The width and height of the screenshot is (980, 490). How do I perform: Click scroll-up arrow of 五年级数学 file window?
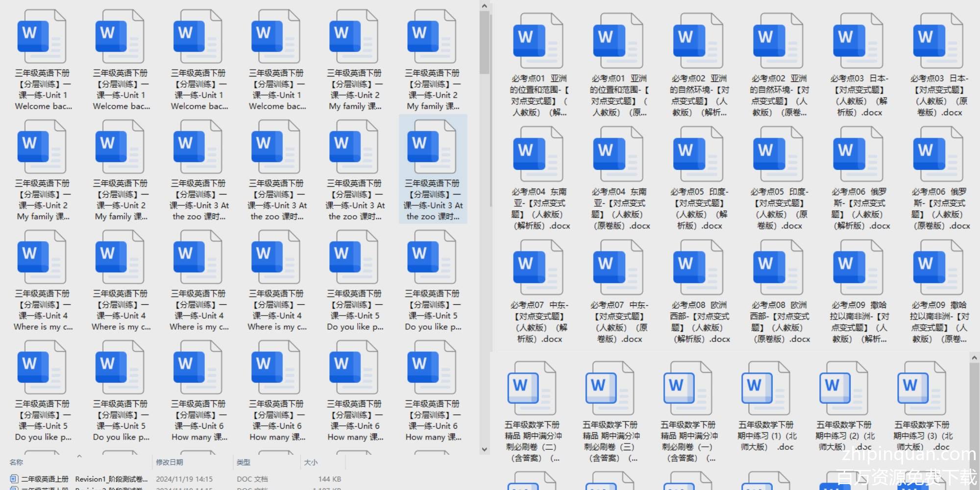point(974,358)
